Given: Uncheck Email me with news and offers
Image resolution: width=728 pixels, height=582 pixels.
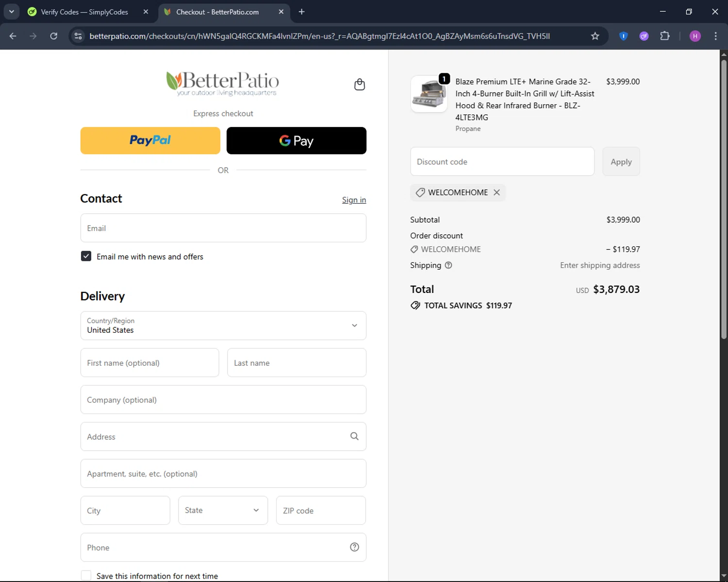Looking at the screenshot, I should coord(86,256).
